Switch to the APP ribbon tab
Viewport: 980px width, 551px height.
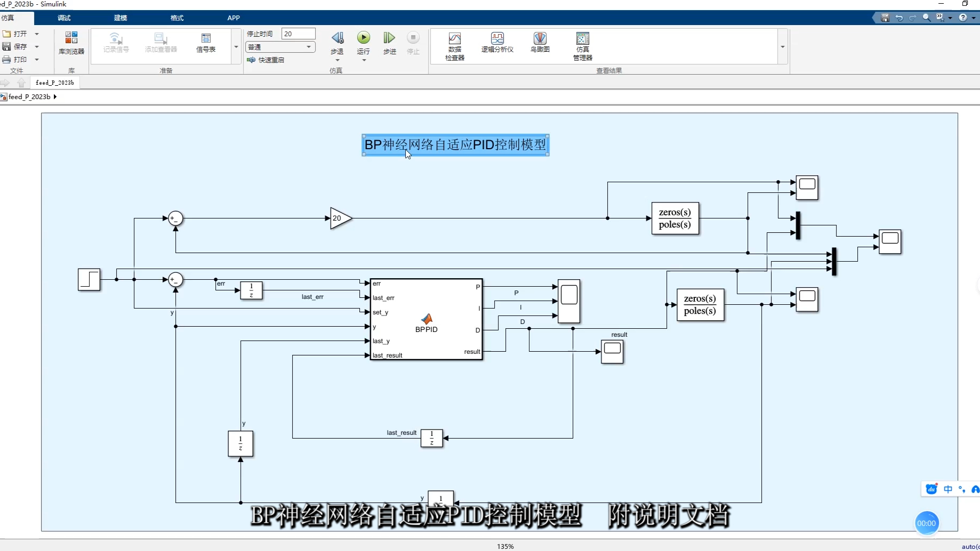tap(234, 18)
